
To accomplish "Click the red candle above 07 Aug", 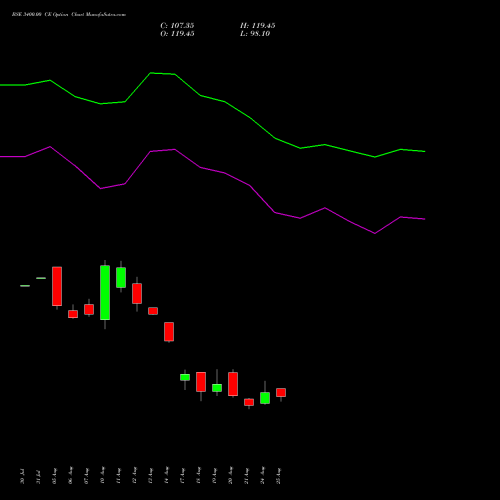I will (89, 309).
